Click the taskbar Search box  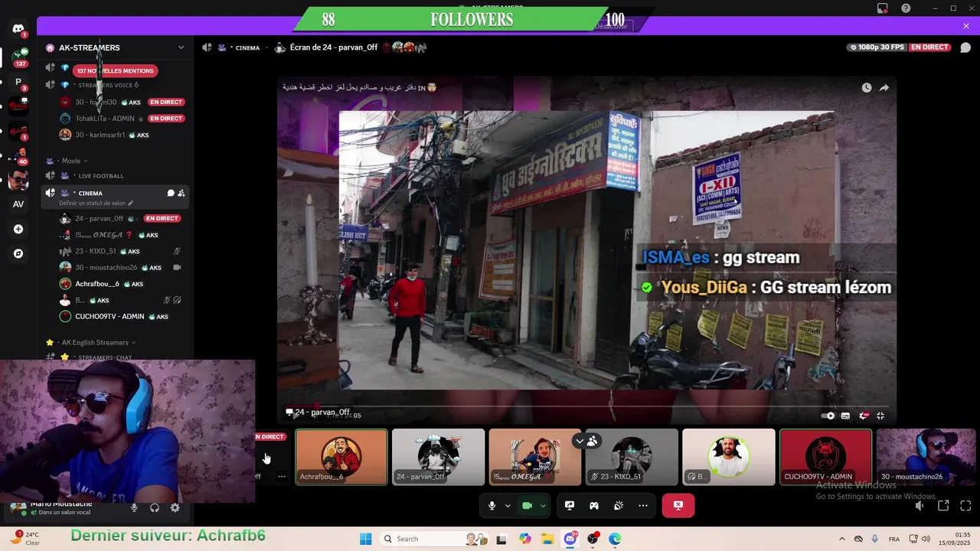coord(433,539)
